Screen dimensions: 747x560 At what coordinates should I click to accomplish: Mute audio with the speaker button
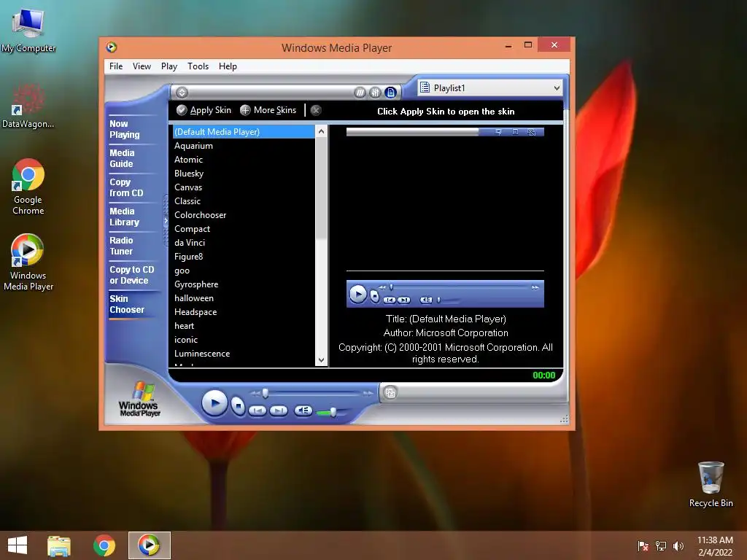coord(303,411)
